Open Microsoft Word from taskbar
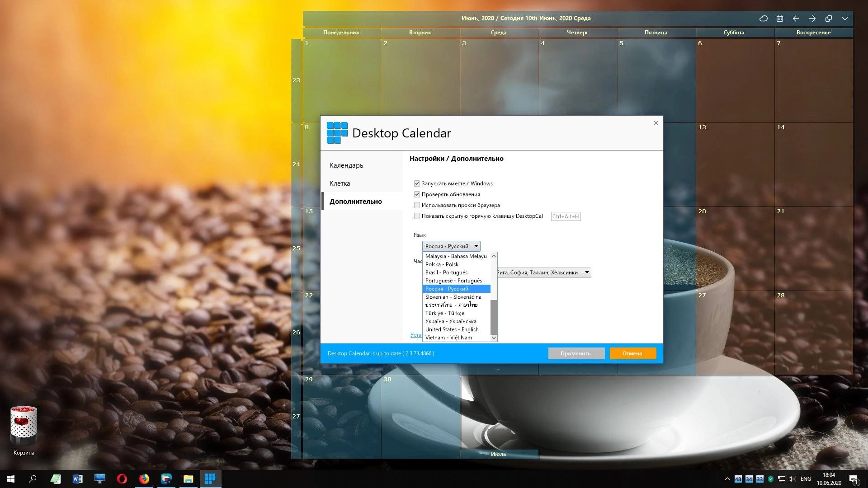This screenshot has height=488, width=868. (78, 479)
